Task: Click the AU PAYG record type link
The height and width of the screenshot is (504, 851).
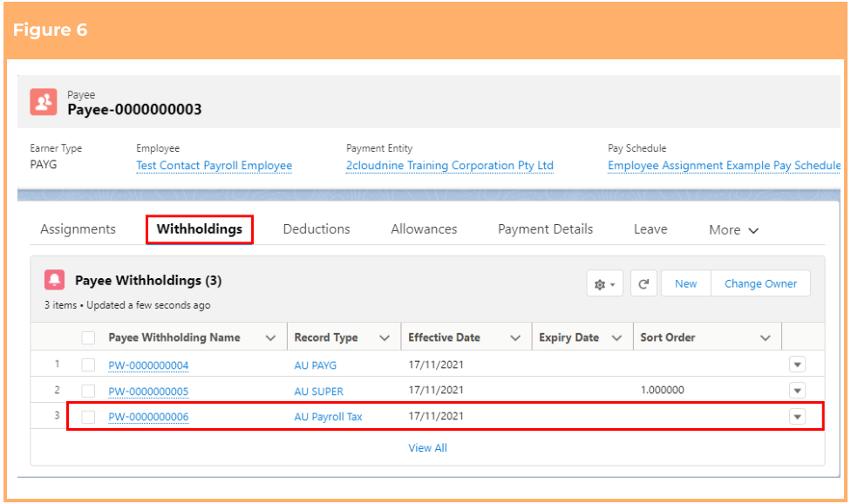Action: point(316,365)
